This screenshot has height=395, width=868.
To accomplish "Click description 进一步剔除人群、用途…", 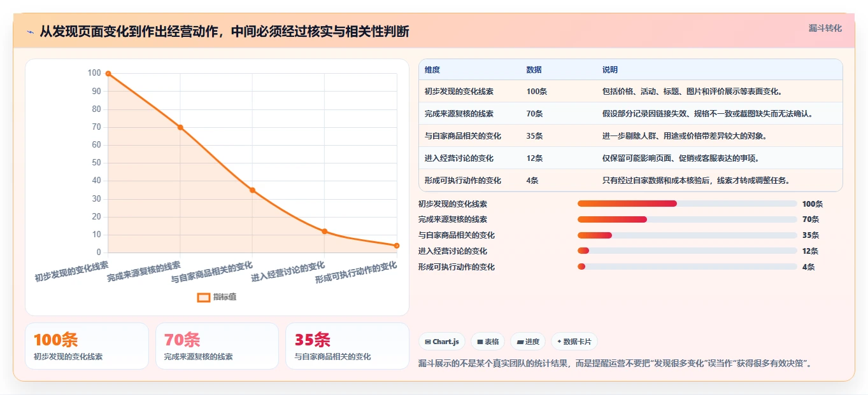I will (685, 136).
